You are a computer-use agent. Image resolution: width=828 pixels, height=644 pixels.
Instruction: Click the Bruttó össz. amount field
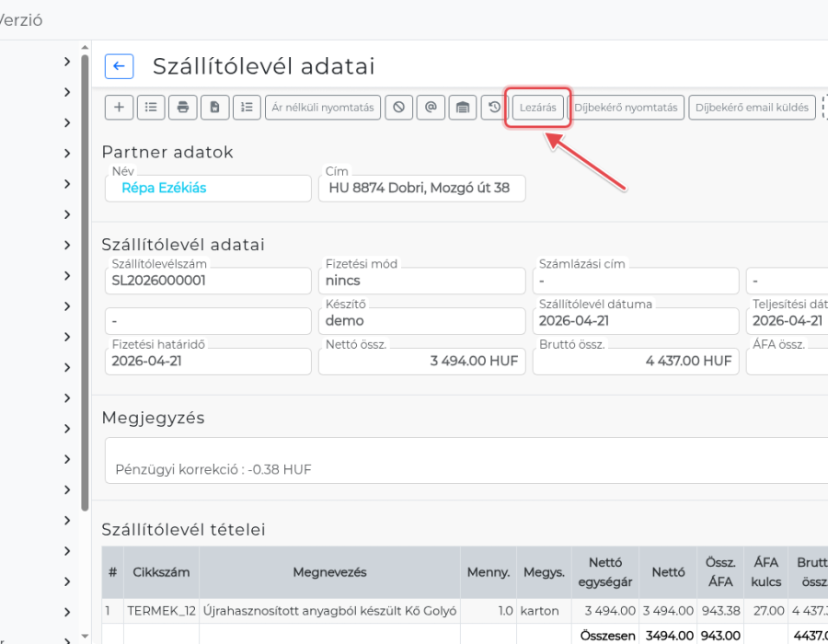click(636, 361)
